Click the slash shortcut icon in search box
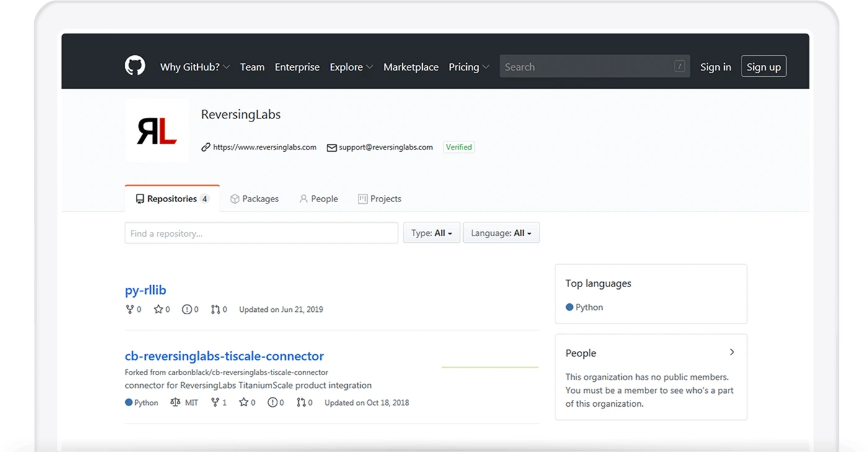 point(680,66)
